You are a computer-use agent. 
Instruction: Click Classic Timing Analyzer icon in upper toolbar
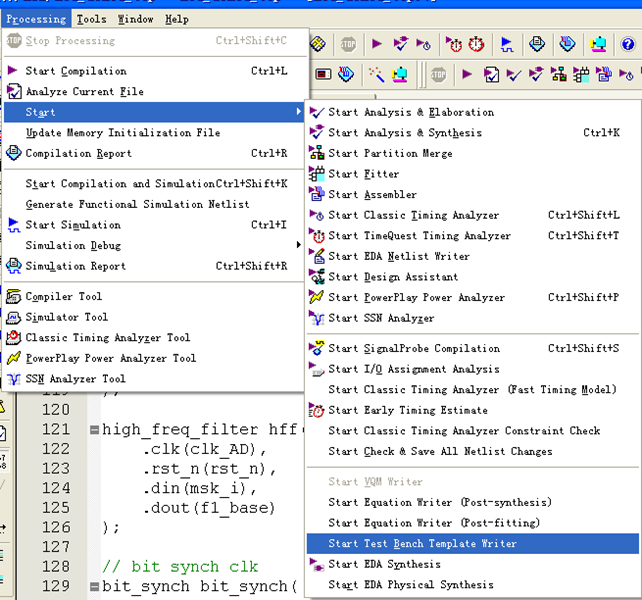point(424,43)
